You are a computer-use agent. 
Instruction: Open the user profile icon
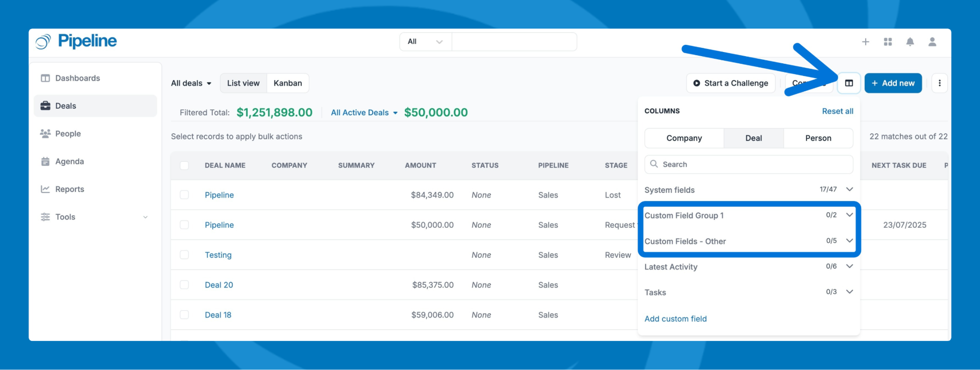click(933, 42)
